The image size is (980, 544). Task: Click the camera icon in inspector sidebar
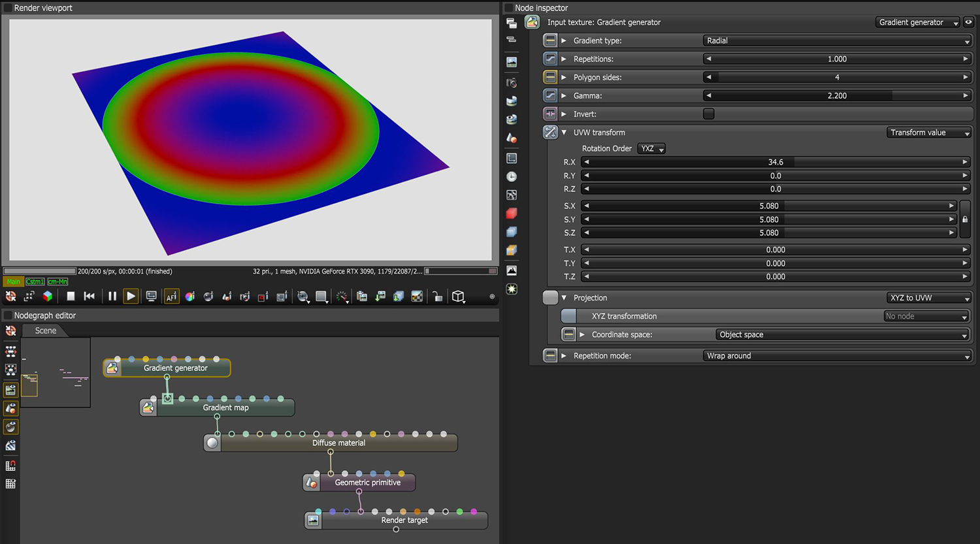(x=512, y=83)
